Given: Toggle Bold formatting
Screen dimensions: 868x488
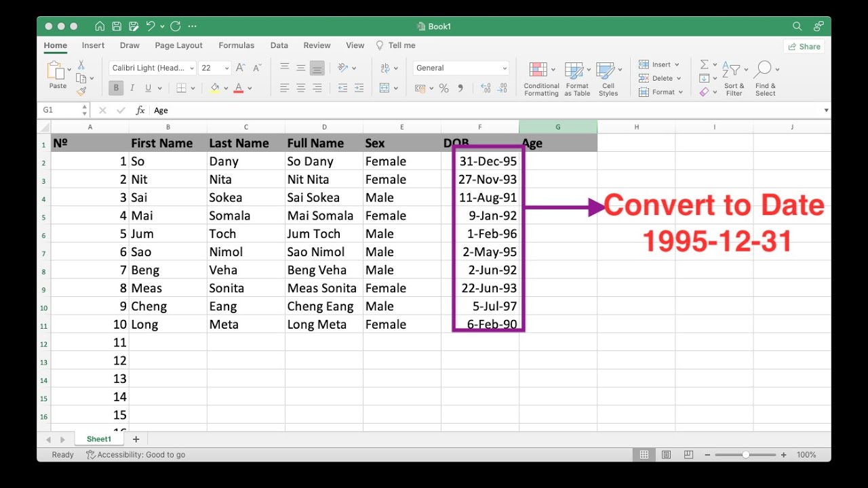Looking at the screenshot, I should pos(117,88).
